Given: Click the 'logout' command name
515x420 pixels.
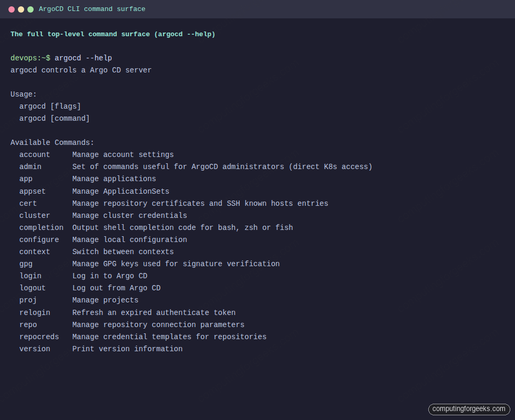Looking at the screenshot, I should [x=33, y=288].
